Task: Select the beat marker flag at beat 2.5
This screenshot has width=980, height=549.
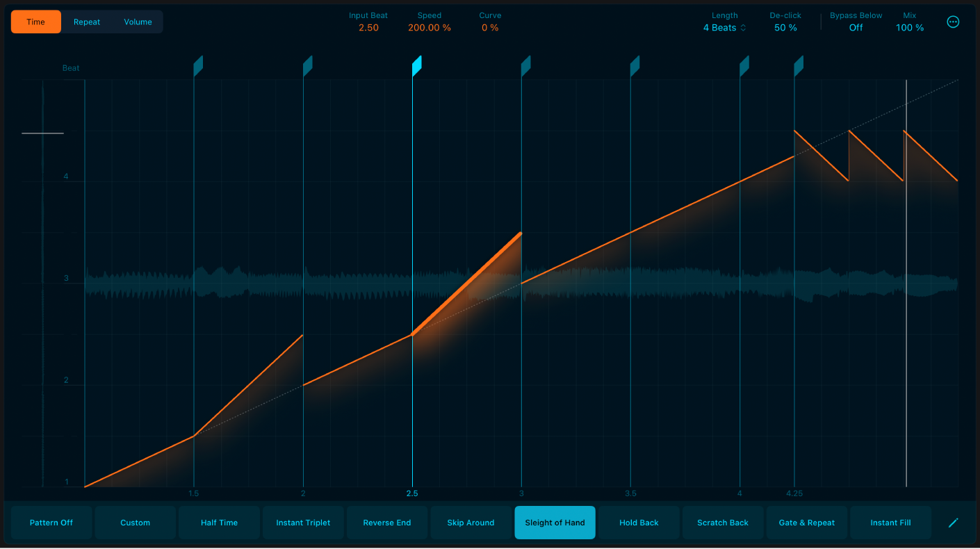Action: (x=417, y=64)
